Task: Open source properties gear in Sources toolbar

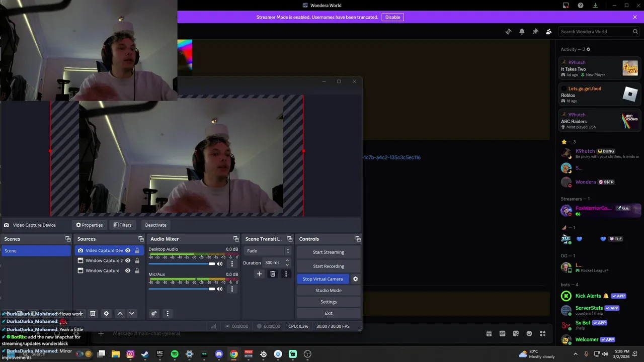Action: click(106, 313)
